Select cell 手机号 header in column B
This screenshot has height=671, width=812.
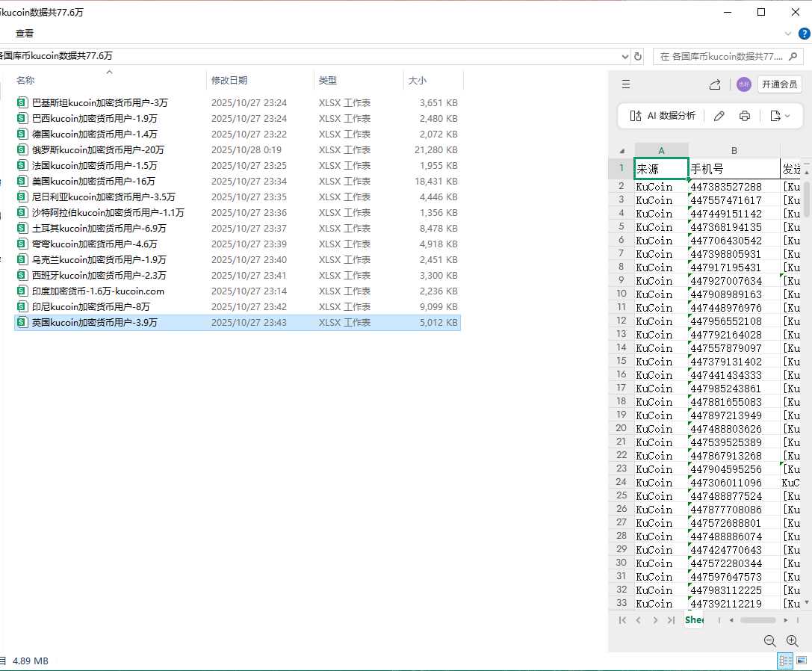[x=734, y=169]
